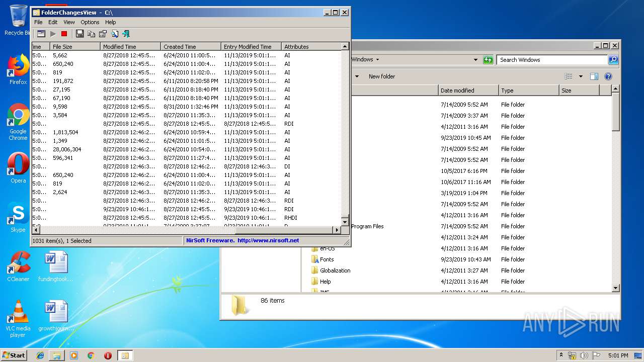
Task: Select the row with file size 1,813,504
Action: tap(186, 132)
